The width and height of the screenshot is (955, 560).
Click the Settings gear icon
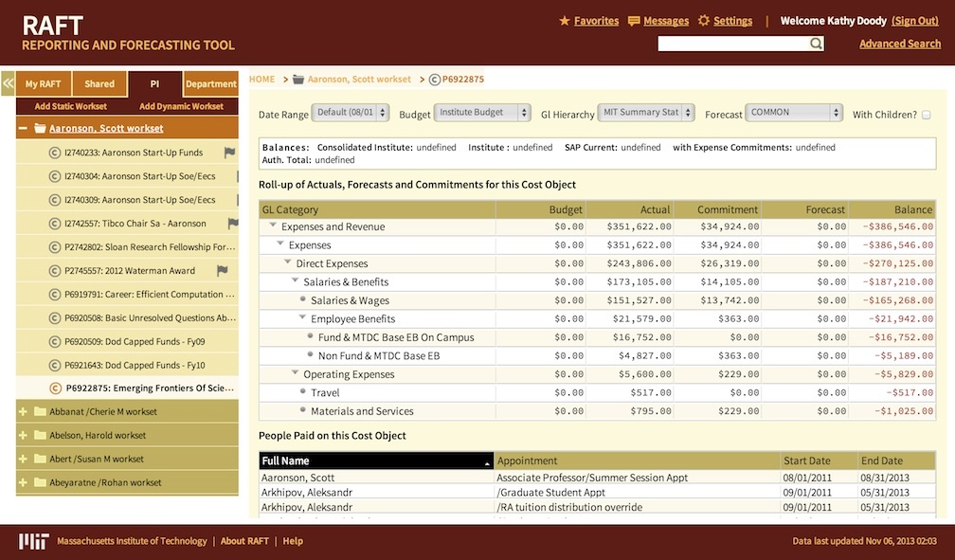pos(703,21)
